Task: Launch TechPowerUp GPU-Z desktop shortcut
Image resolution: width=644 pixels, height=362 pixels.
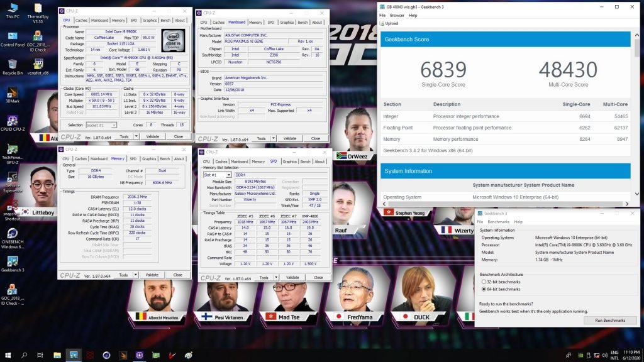Action: pyautogui.click(x=13, y=154)
